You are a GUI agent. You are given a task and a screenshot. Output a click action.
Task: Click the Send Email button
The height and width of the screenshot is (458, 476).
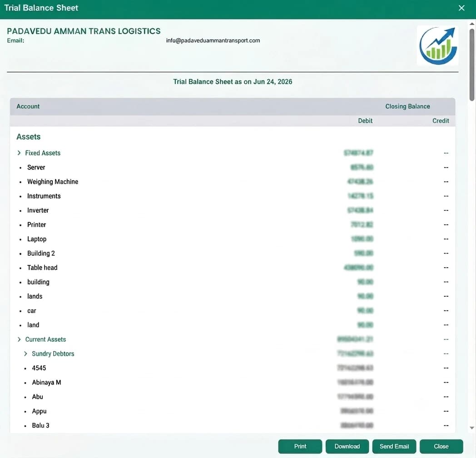pos(394,446)
